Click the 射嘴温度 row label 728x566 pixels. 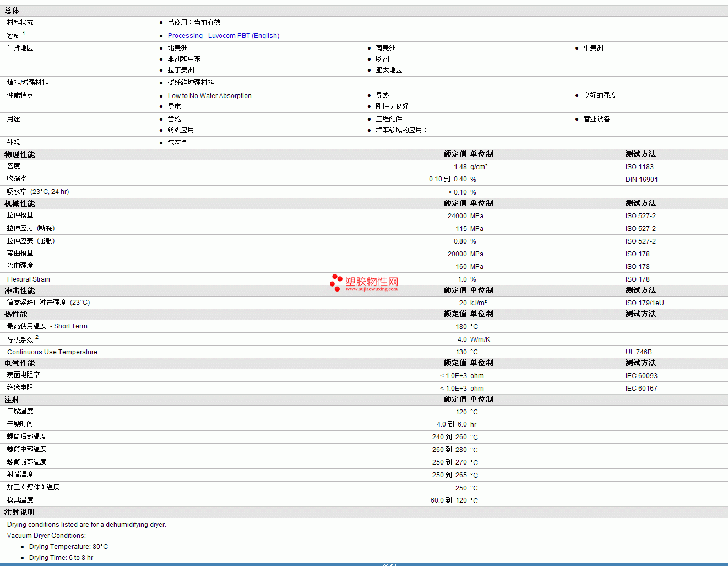(x=20, y=475)
